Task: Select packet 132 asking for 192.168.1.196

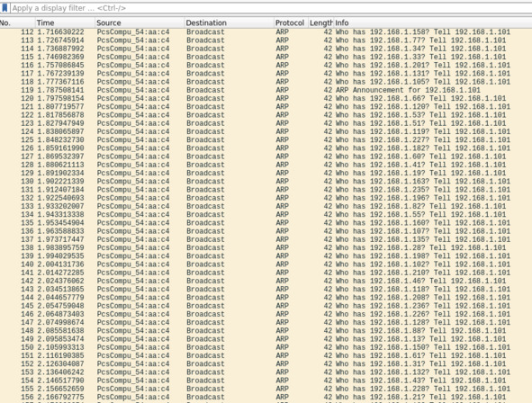Action: click(x=266, y=198)
